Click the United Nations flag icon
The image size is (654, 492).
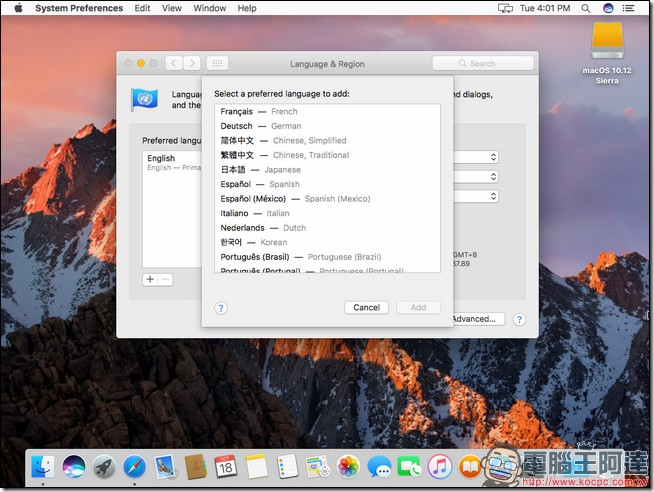point(144,99)
